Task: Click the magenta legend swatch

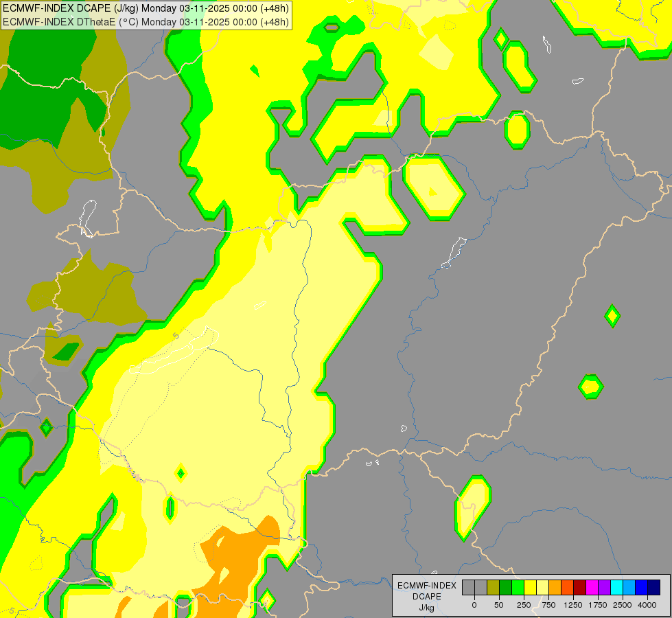Action: pyautogui.click(x=592, y=588)
